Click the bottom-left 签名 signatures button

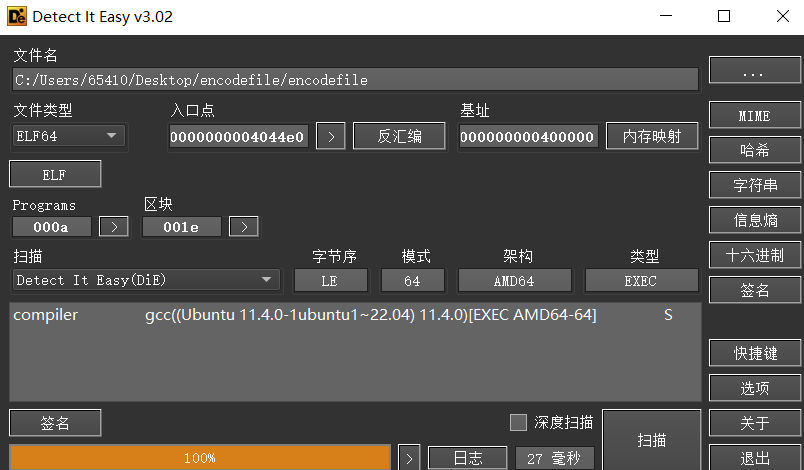(55, 423)
